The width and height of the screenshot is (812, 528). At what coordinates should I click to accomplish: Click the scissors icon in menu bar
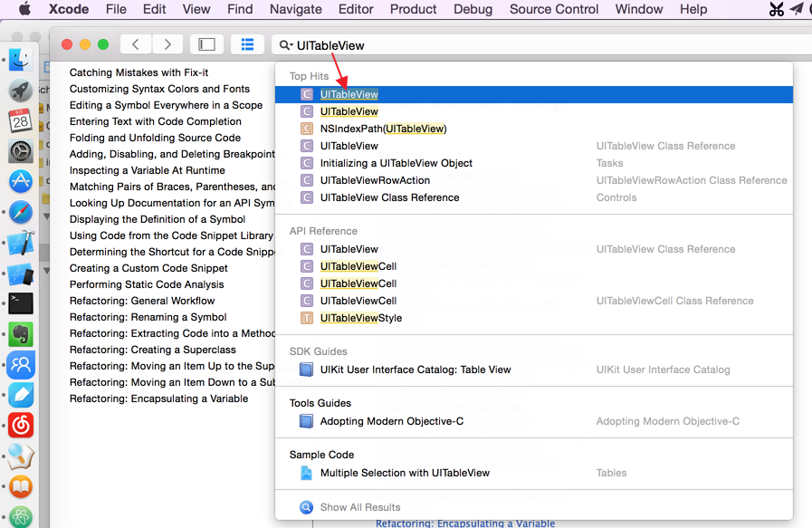tap(777, 9)
